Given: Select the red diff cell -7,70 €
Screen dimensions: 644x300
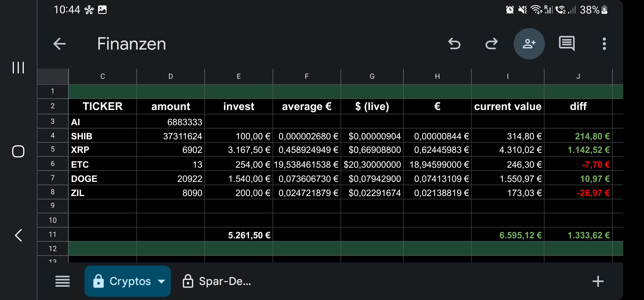Looking at the screenshot, I should point(578,164).
